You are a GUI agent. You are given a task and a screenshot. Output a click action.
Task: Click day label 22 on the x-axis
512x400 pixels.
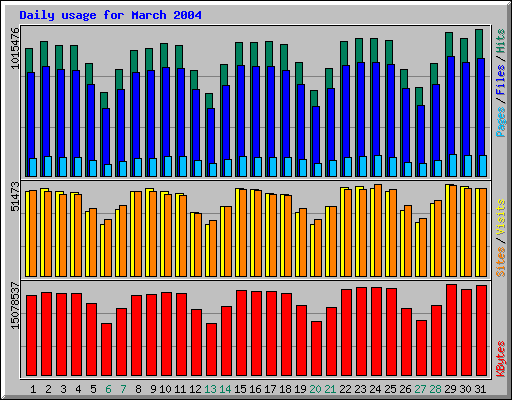point(345,389)
